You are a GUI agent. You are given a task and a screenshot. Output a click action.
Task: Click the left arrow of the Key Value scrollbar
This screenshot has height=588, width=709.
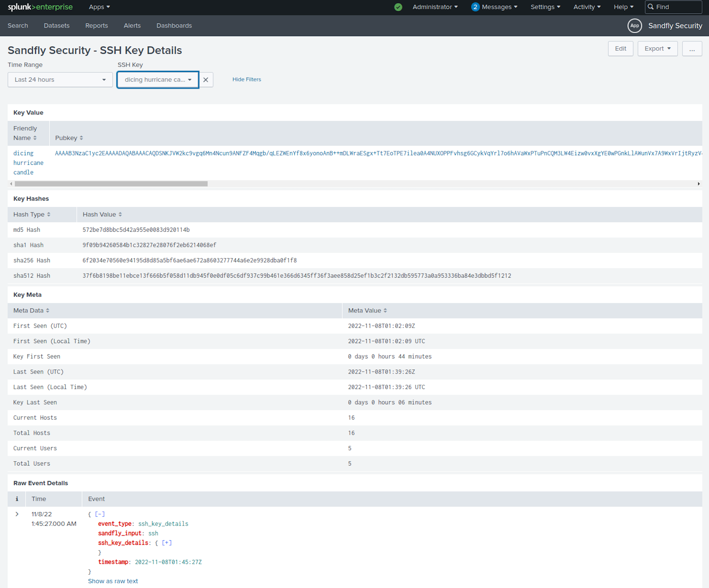(x=11, y=184)
